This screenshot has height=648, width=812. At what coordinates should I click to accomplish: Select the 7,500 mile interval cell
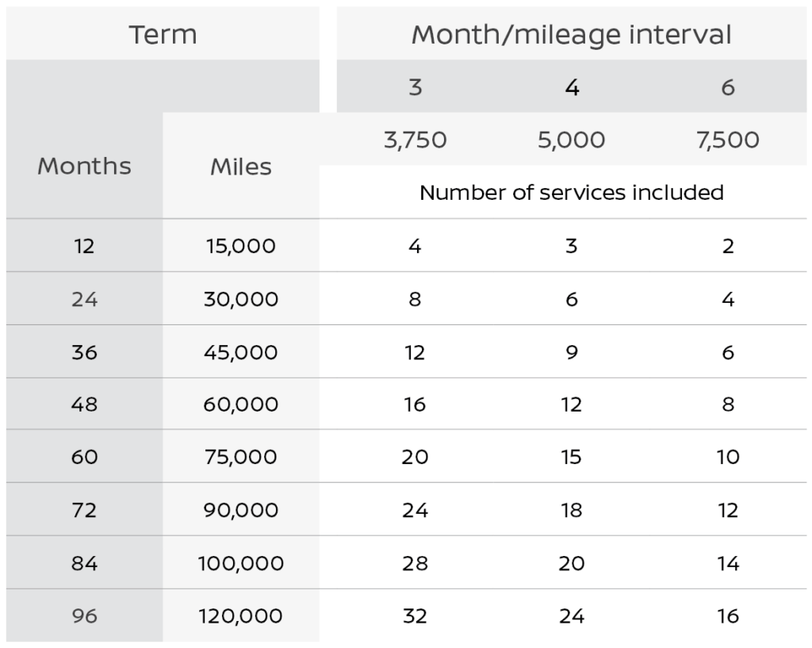(728, 140)
